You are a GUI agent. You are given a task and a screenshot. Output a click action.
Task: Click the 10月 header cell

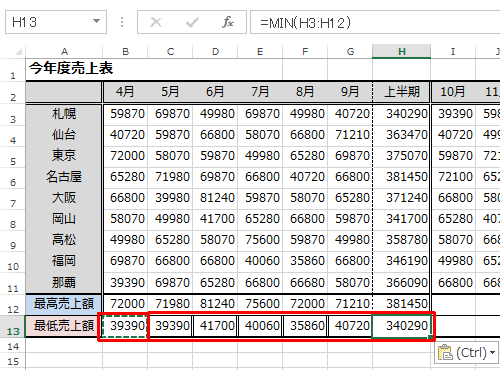pos(453,92)
